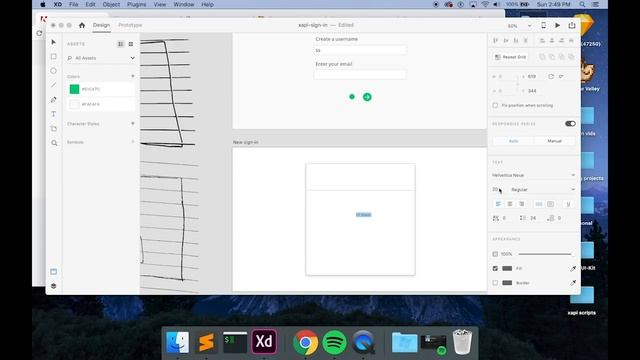Open Regular font weight dropdown
The image size is (640, 360).
coord(543,190)
